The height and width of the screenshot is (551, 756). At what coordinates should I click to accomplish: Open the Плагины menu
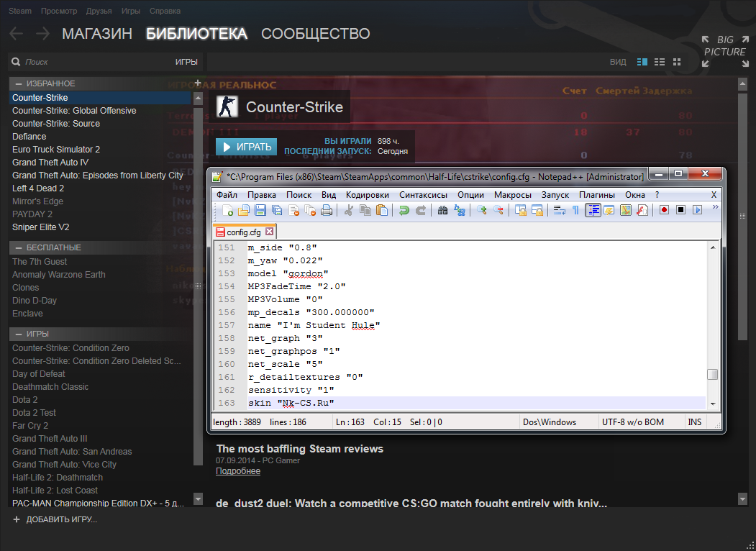(x=597, y=195)
